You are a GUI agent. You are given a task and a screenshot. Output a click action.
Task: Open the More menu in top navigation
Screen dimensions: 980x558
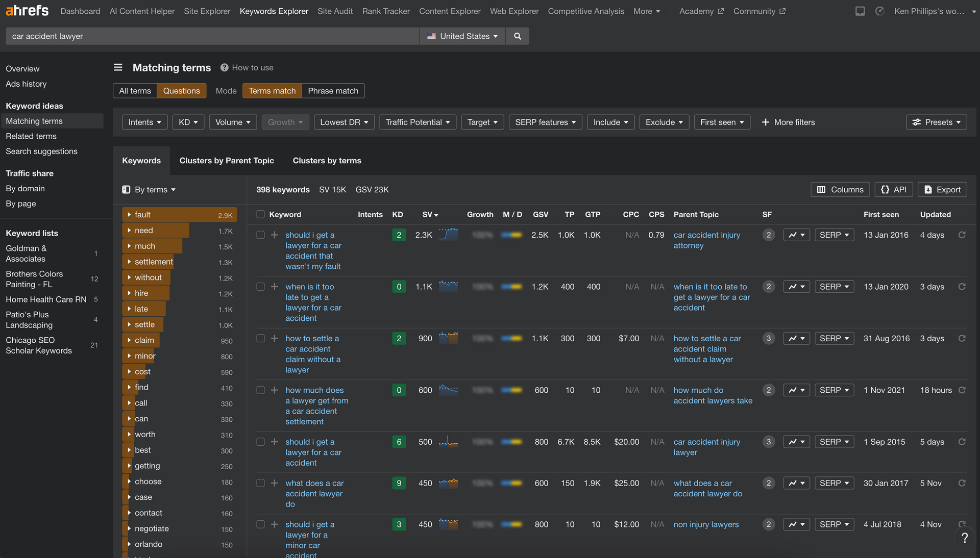[x=647, y=11]
